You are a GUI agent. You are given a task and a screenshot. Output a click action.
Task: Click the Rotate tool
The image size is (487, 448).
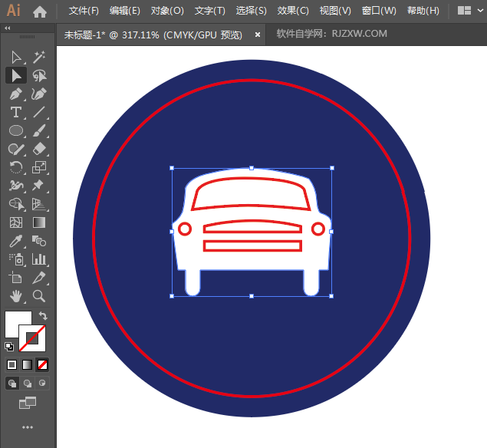coord(16,167)
